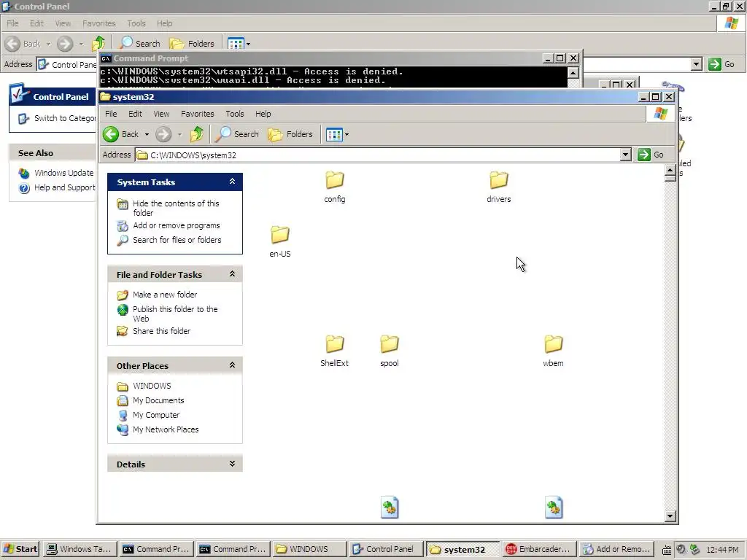This screenshot has width=747, height=560.
Task: Open the Back history dropdown arrow in system32
Action: 147,135
